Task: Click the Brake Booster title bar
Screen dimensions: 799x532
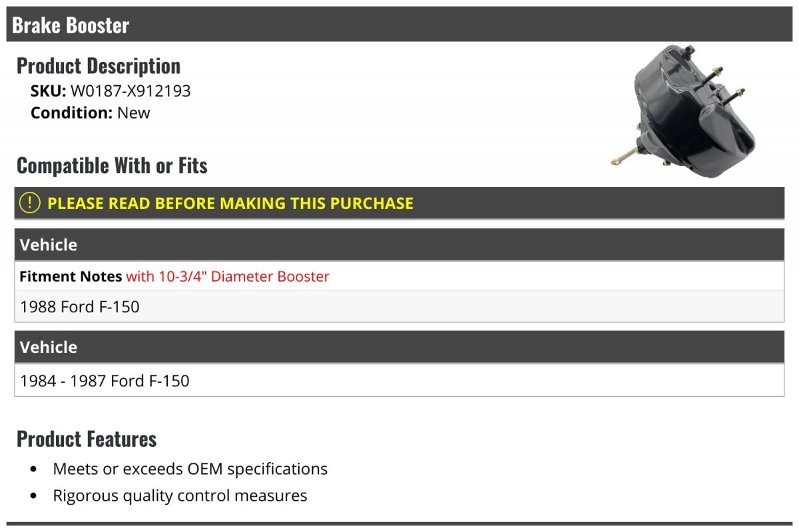Action: click(x=400, y=25)
